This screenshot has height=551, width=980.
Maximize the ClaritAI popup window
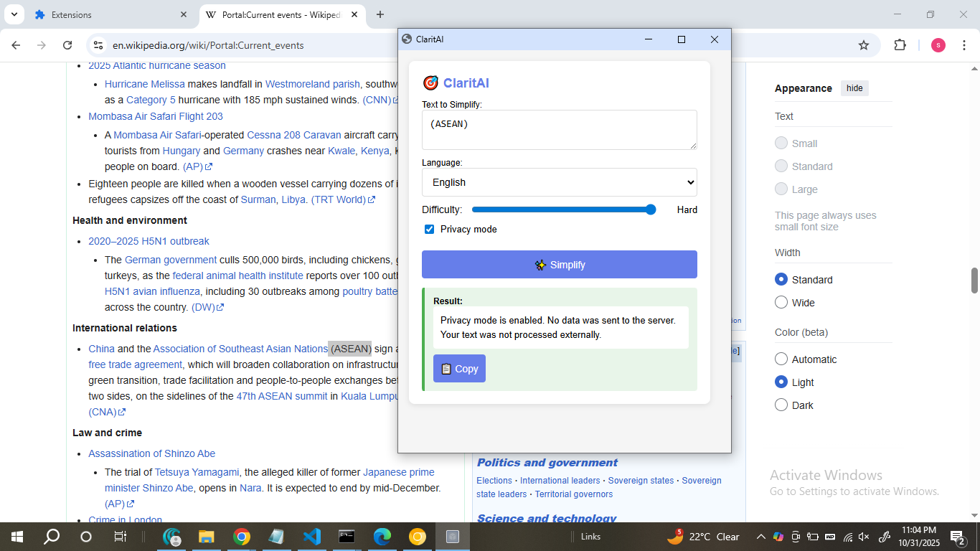pyautogui.click(x=682, y=39)
